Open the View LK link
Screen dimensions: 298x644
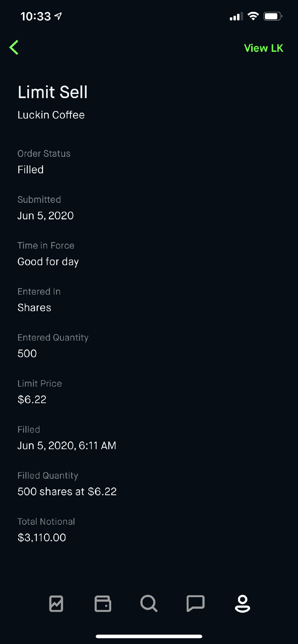(x=264, y=48)
